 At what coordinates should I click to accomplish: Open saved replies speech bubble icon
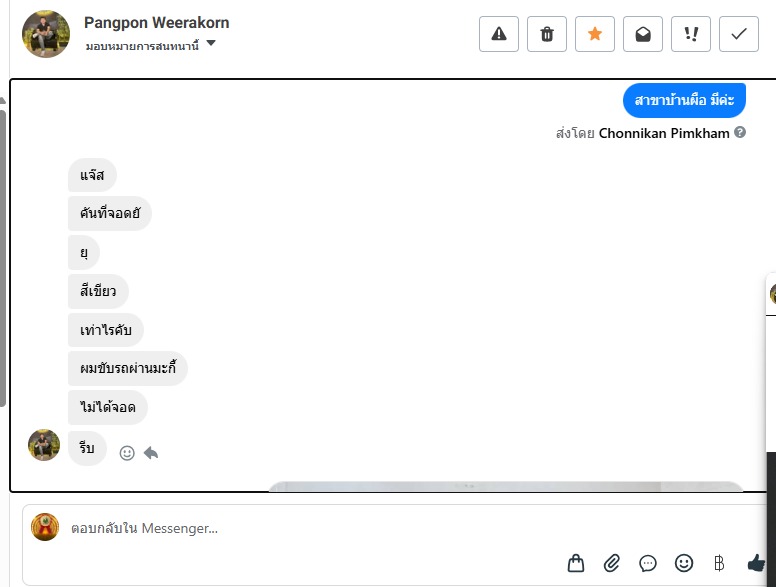pyautogui.click(x=648, y=563)
